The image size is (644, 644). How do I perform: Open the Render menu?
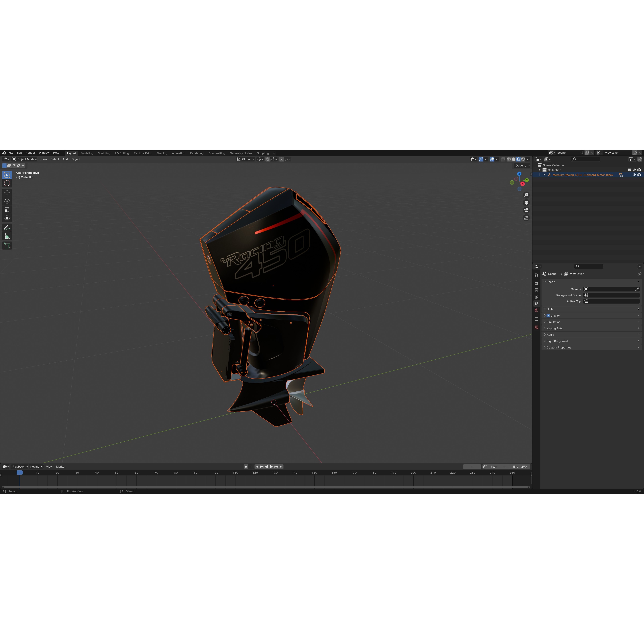[30, 153]
